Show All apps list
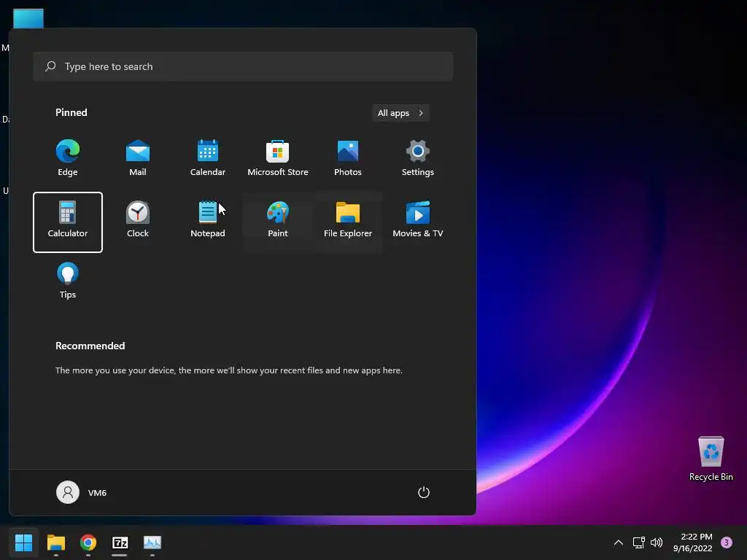Screen dimensions: 747x560 [400, 113]
